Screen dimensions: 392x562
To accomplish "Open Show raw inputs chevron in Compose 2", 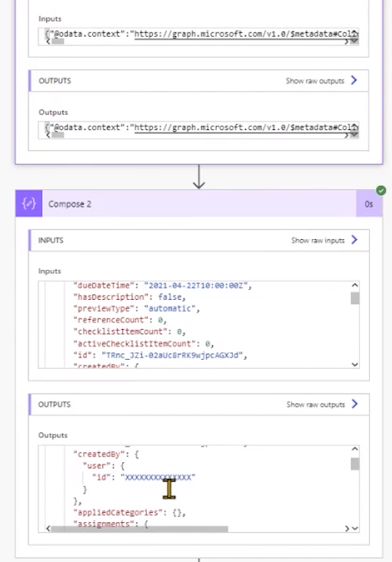I will (354, 240).
